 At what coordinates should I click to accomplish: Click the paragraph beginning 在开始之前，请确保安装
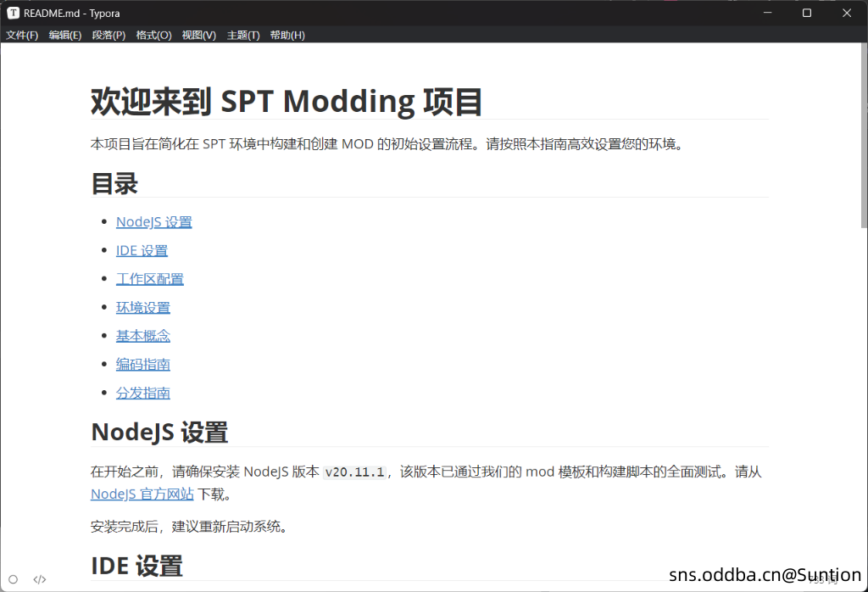click(426, 483)
